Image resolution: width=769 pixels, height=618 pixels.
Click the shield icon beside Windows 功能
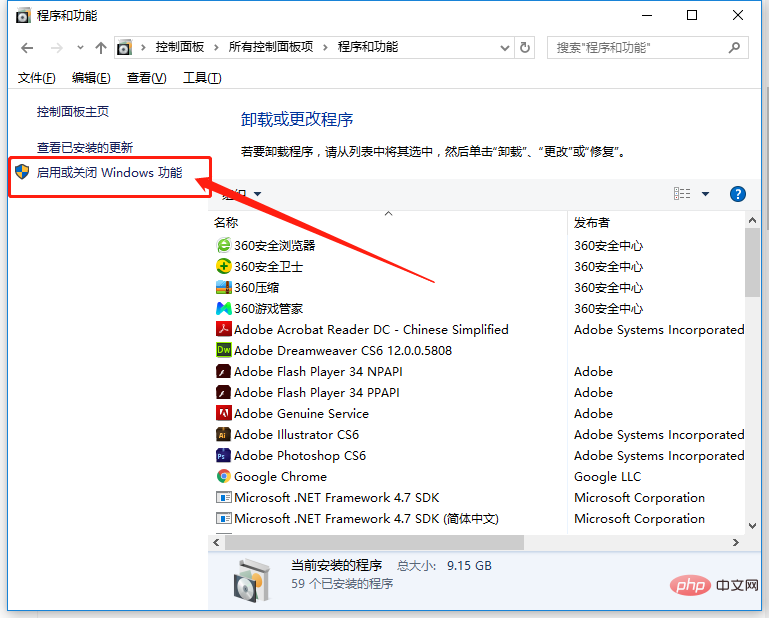point(22,172)
